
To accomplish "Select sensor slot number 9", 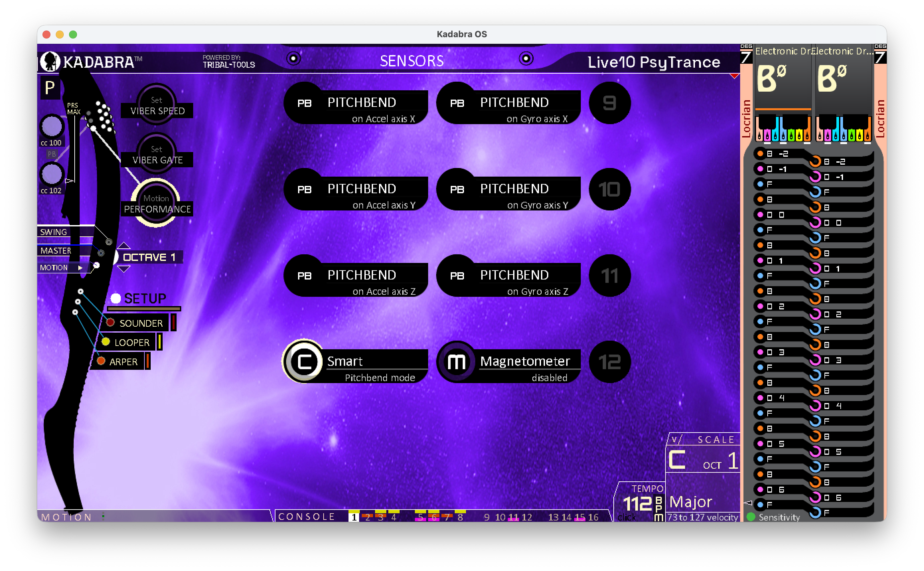I will pos(610,103).
